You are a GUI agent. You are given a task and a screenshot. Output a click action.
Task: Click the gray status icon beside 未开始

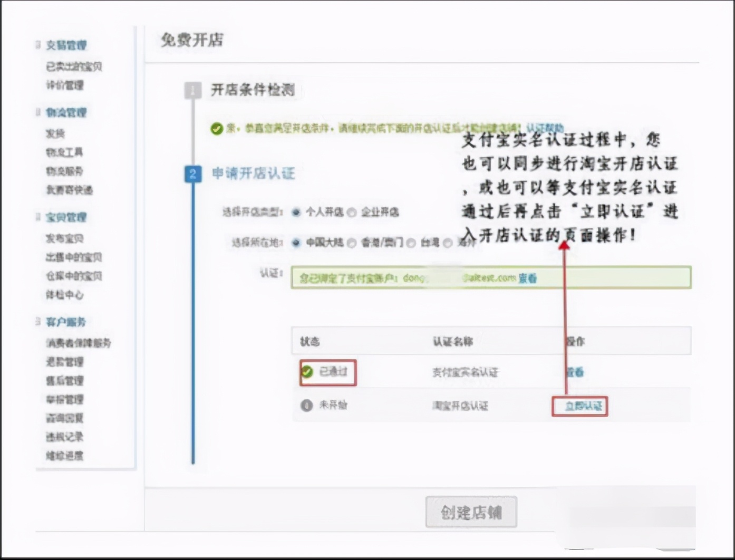(x=306, y=405)
